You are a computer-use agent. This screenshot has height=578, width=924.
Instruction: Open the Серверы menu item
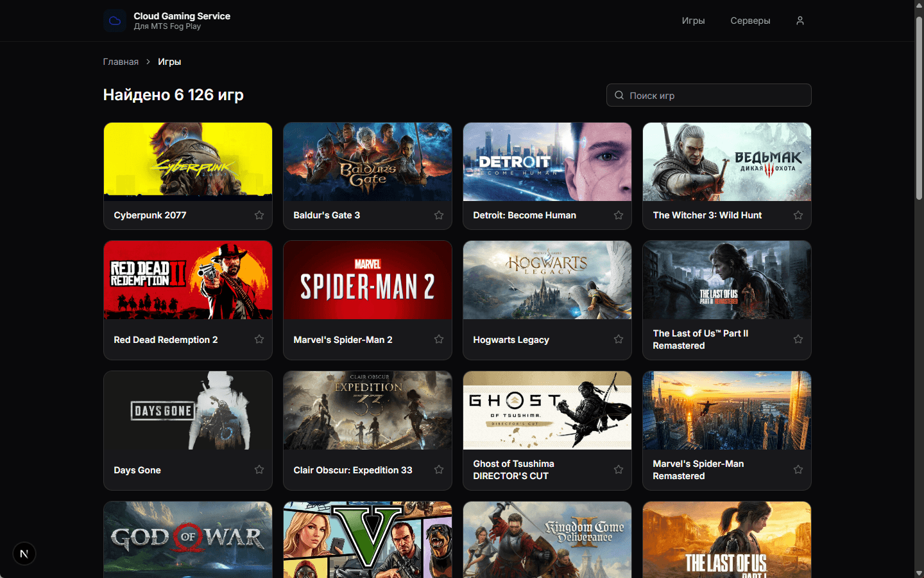click(750, 21)
